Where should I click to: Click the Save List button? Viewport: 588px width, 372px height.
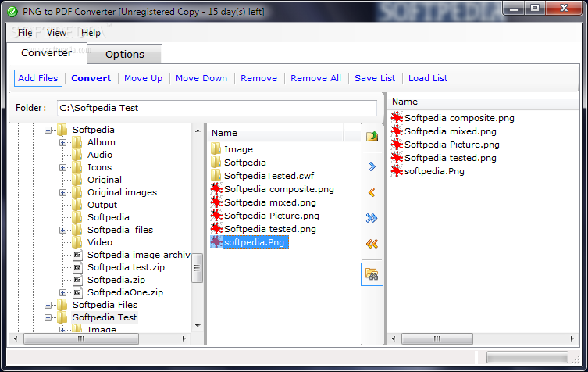pyautogui.click(x=375, y=78)
